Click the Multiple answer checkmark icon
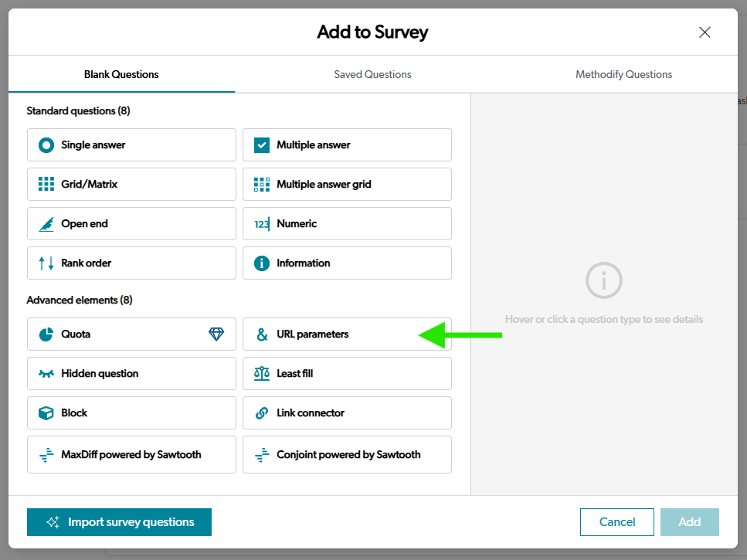The width and height of the screenshot is (747, 560). pos(262,144)
